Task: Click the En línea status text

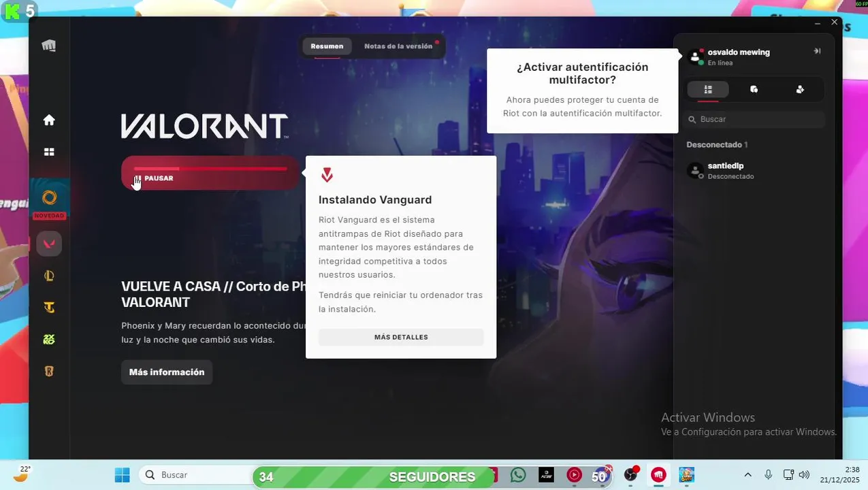Action: [720, 63]
